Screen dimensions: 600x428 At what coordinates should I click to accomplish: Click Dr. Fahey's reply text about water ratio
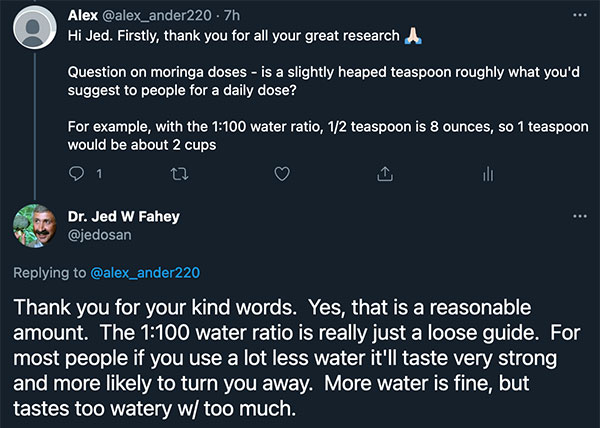[x=297, y=358]
